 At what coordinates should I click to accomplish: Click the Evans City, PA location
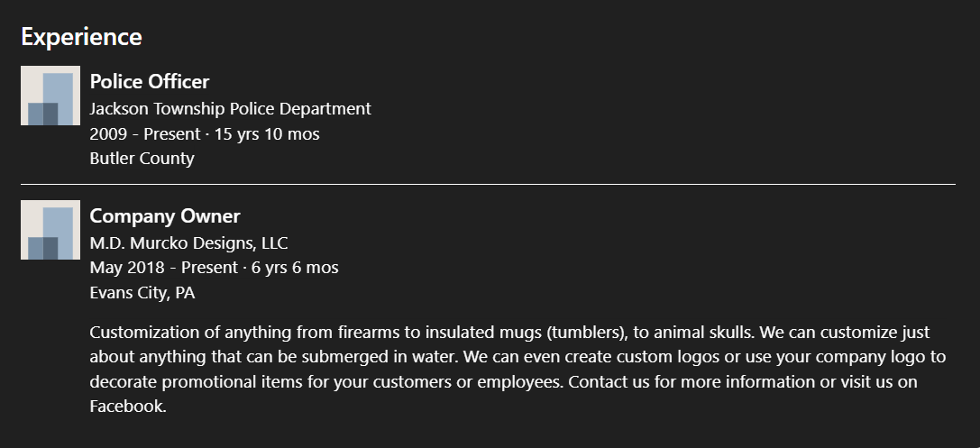(142, 292)
